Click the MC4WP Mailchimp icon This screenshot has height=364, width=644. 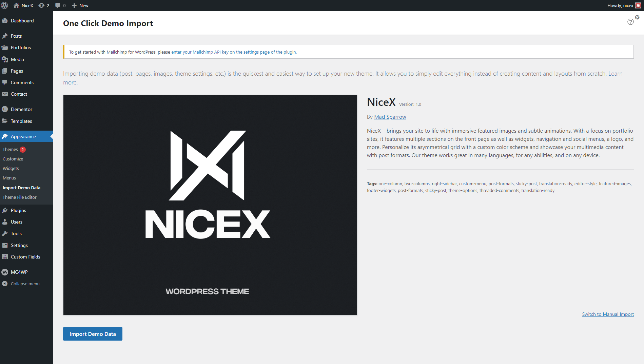(5, 272)
